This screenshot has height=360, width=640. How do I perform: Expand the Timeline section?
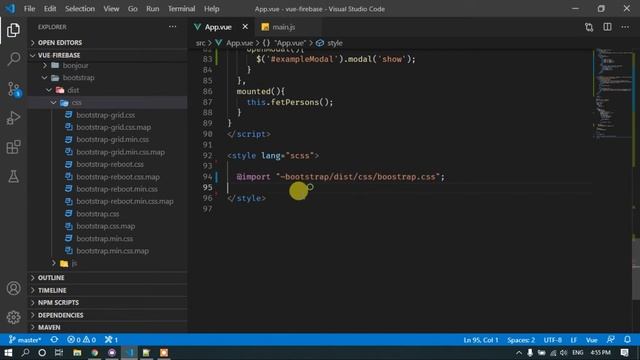coord(108,290)
